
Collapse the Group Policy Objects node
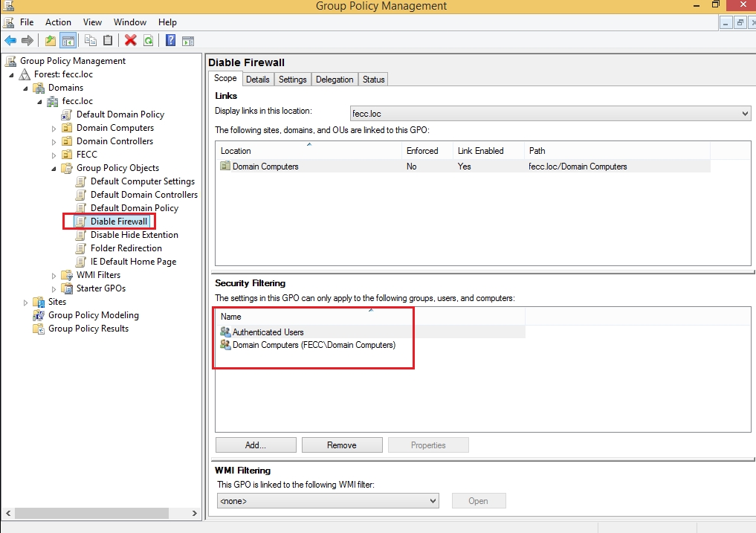tap(54, 169)
